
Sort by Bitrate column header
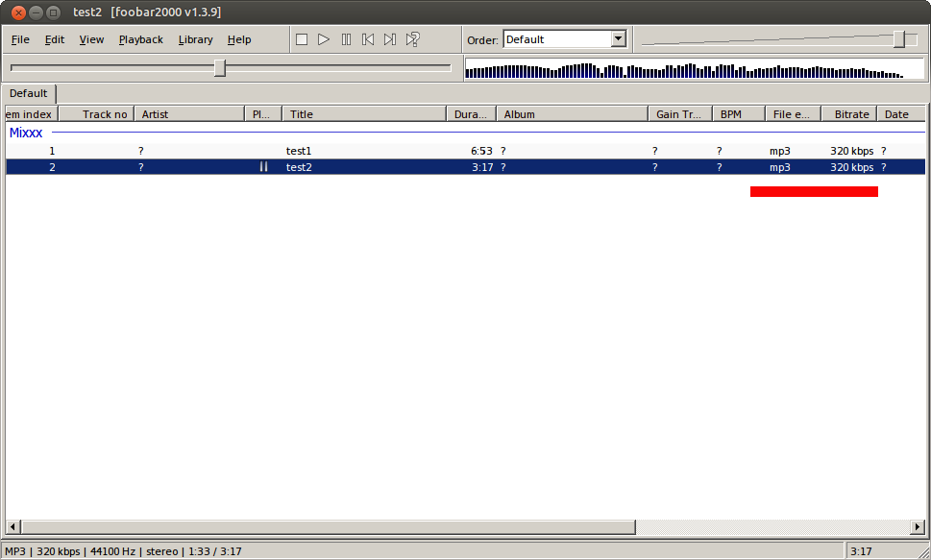click(849, 114)
